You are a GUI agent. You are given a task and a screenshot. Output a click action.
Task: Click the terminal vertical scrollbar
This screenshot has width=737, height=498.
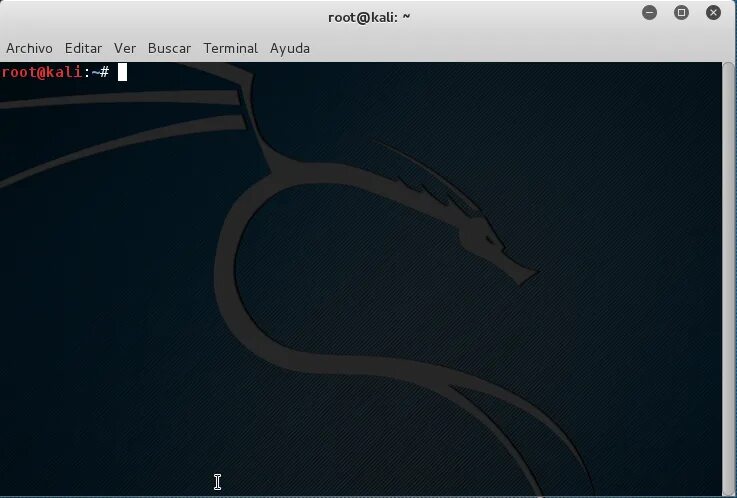tap(728, 279)
